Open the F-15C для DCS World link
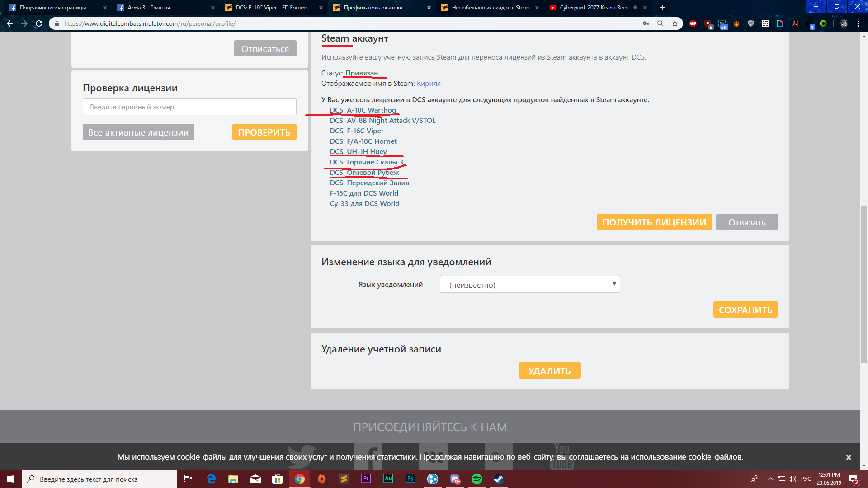The height and width of the screenshot is (488, 868). point(364,193)
